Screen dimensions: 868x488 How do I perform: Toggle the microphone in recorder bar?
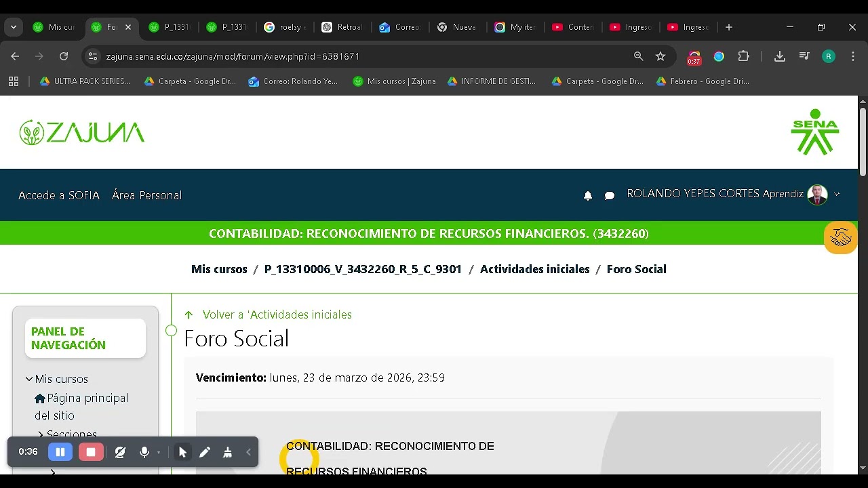click(144, 452)
